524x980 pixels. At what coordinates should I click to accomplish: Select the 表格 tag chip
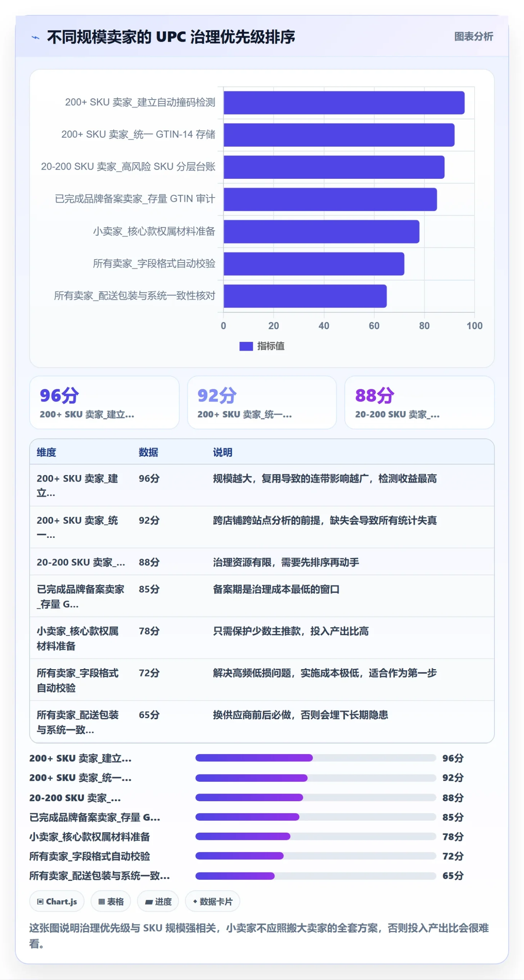[111, 902]
